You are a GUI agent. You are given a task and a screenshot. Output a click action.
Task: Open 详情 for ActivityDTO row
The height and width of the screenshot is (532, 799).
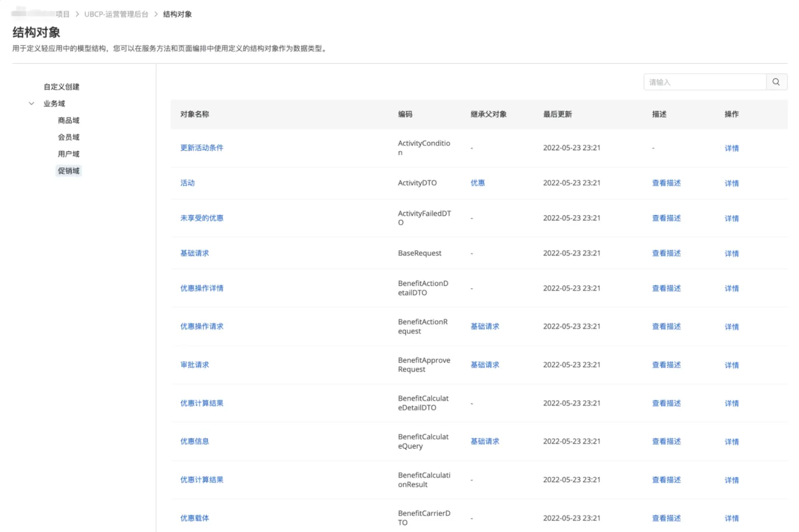pos(732,183)
